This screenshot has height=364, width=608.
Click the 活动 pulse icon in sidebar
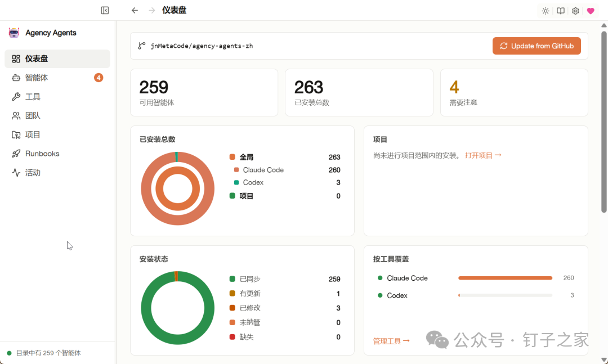(x=16, y=173)
